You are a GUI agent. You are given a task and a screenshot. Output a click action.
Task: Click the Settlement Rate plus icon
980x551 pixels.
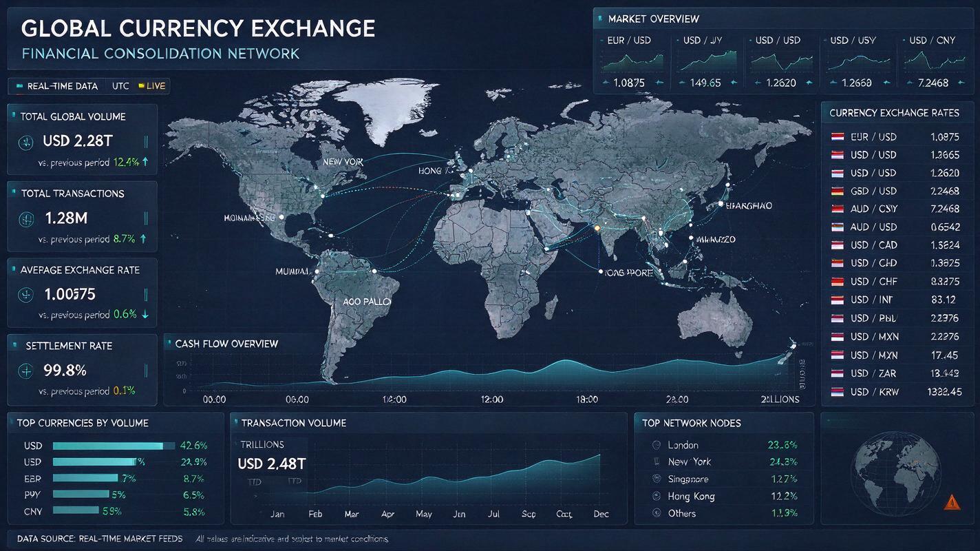[x=26, y=371]
